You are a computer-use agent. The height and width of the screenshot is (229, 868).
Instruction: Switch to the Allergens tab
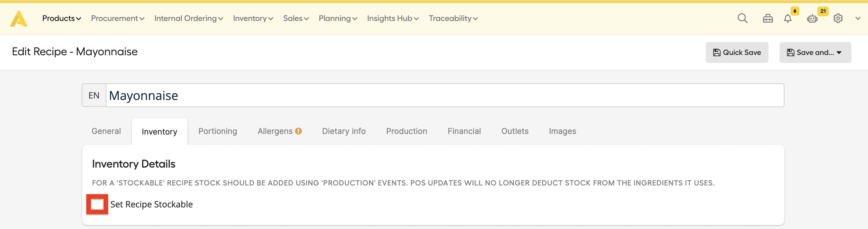point(279,131)
